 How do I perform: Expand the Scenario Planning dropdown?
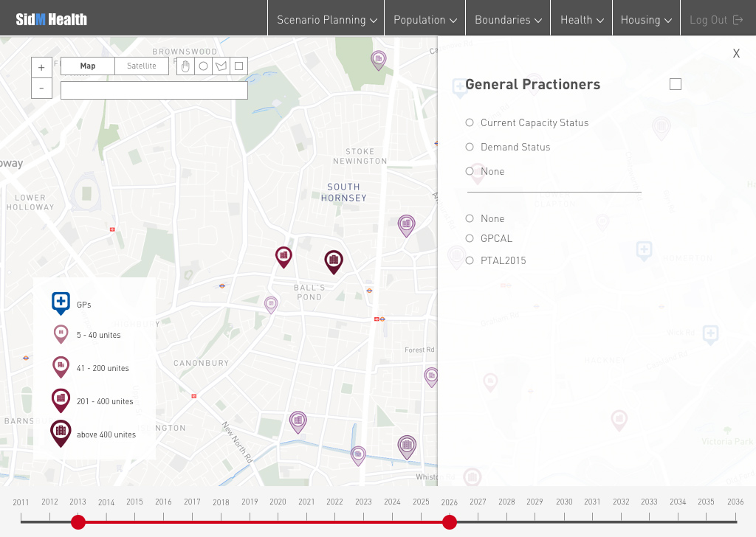(x=326, y=20)
